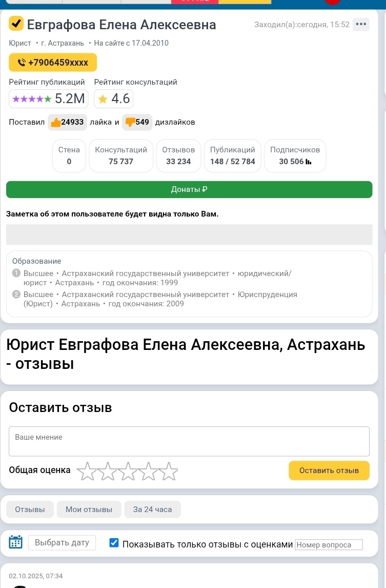Click the yellow verified checkmark icon
386x588 pixels.
[16, 24]
